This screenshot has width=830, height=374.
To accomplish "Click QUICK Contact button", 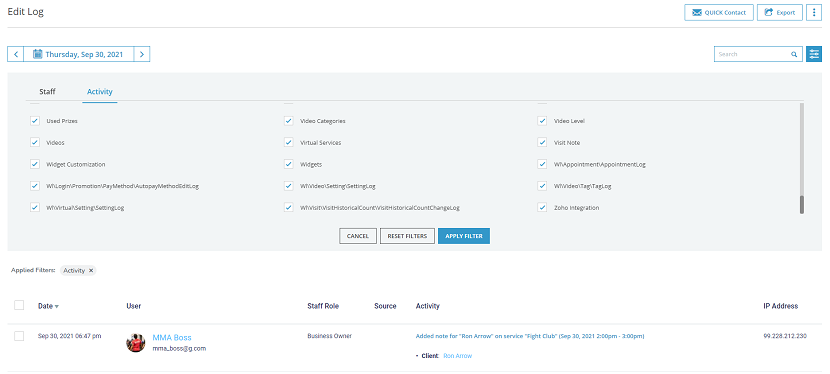I will 719,13.
